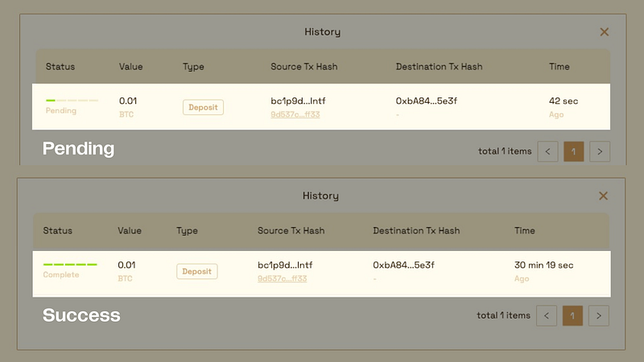Click Source Tx Hash header in bottom table

click(291, 231)
